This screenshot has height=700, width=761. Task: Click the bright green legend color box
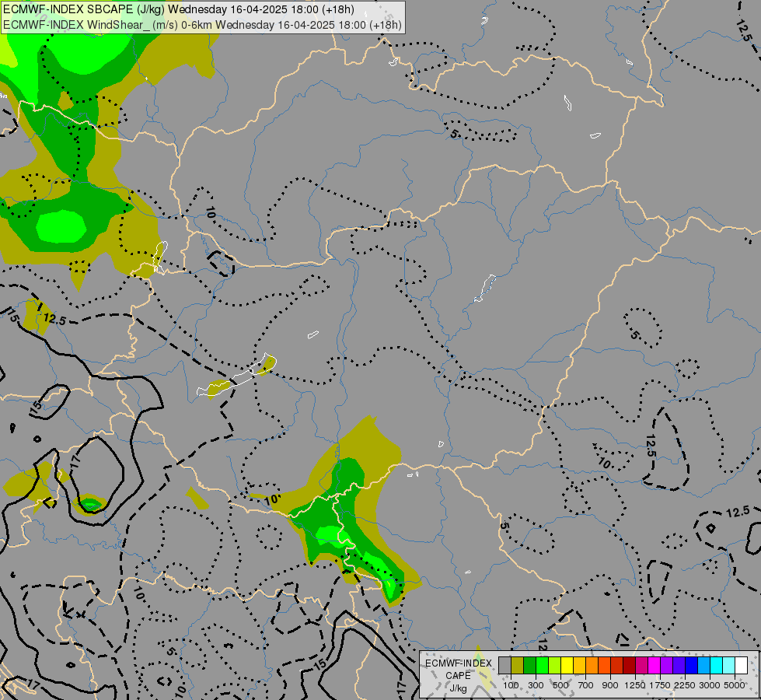[x=542, y=666]
